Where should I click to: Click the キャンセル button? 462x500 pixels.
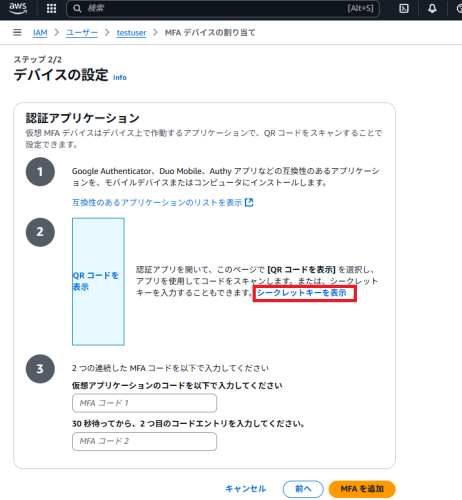(246, 489)
